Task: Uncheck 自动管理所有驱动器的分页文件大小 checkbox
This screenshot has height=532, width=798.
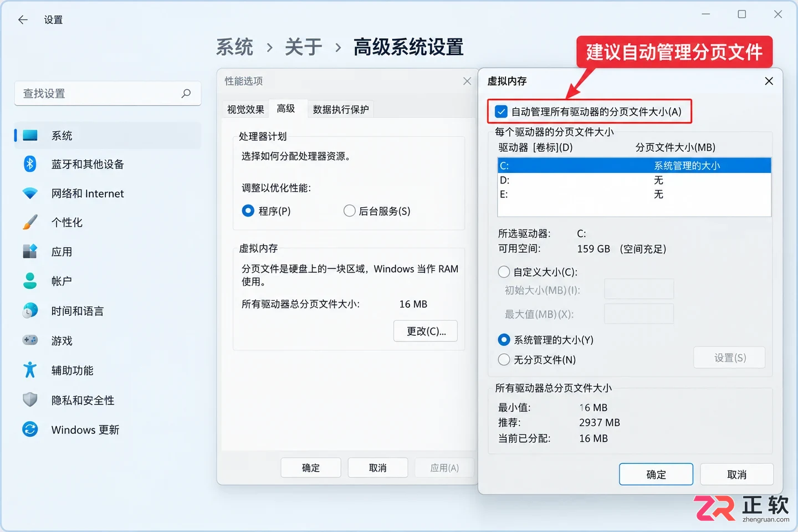Action: [x=502, y=111]
